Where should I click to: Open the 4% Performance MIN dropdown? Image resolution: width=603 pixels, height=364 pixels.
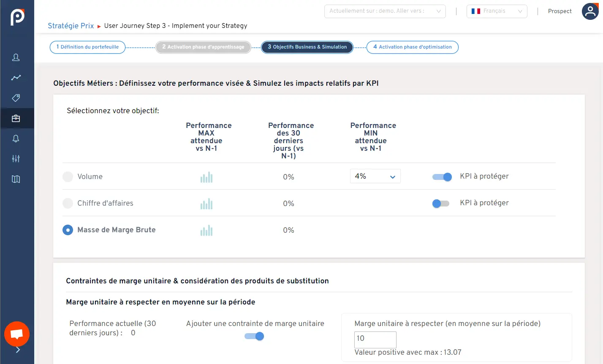pos(375,176)
